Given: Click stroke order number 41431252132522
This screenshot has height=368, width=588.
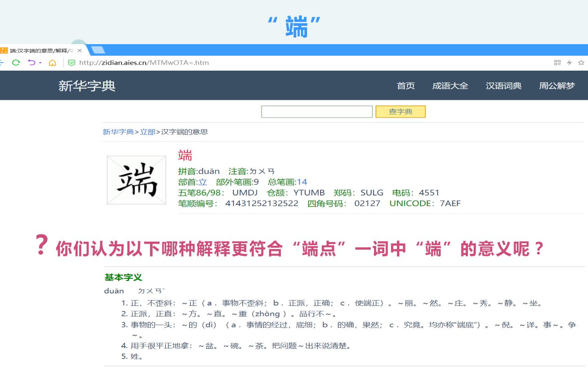Looking at the screenshot, I should coord(262,203).
